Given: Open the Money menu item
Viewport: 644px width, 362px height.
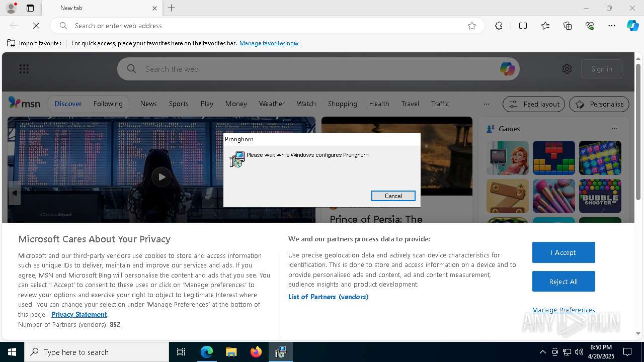Looking at the screenshot, I should click(236, 104).
